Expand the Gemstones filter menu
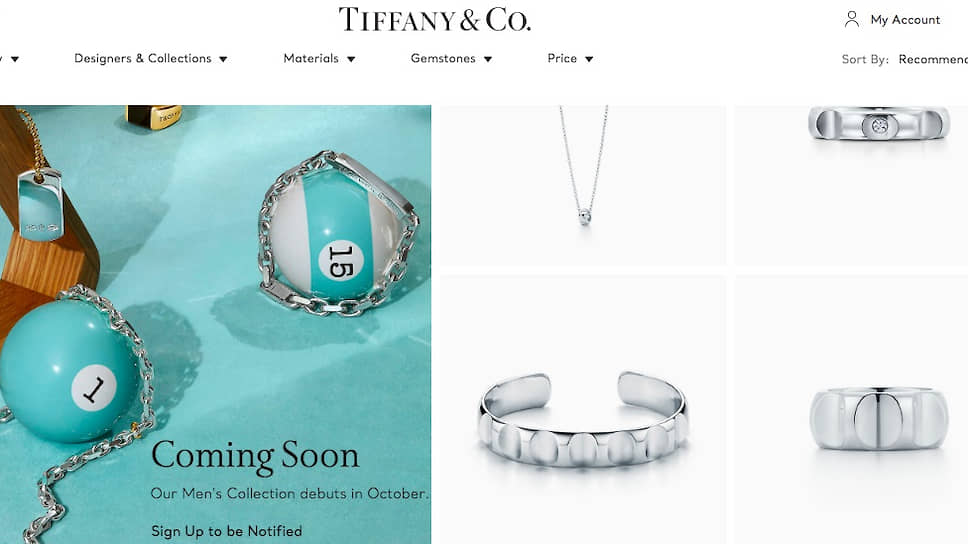Viewport: 968px width, 544px height. (x=451, y=59)
